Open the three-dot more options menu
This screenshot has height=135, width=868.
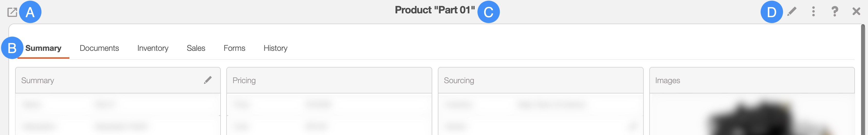pos(813,12)
